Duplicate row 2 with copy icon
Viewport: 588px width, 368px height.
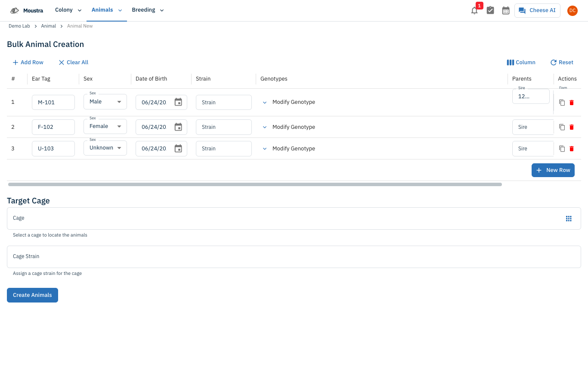pos(562,127)
